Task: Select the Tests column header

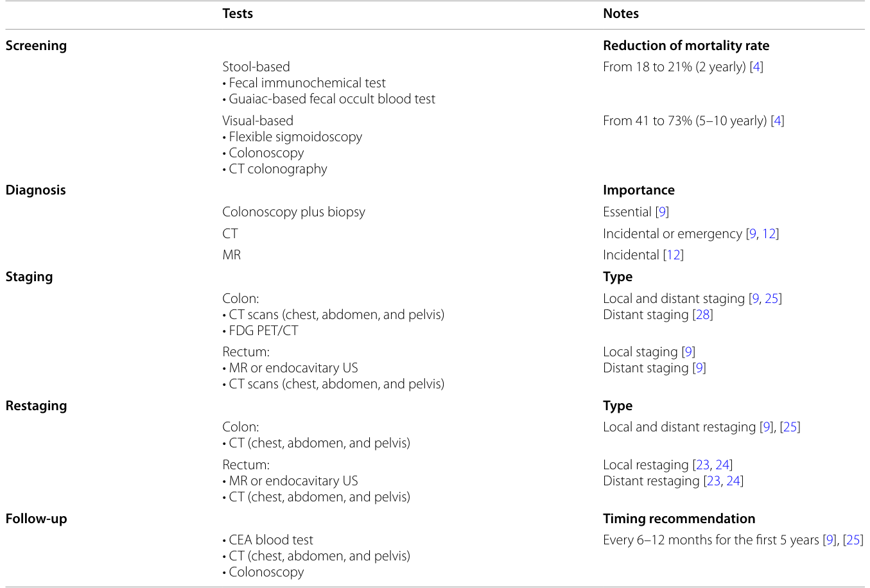Action: [x=238, y=13]
